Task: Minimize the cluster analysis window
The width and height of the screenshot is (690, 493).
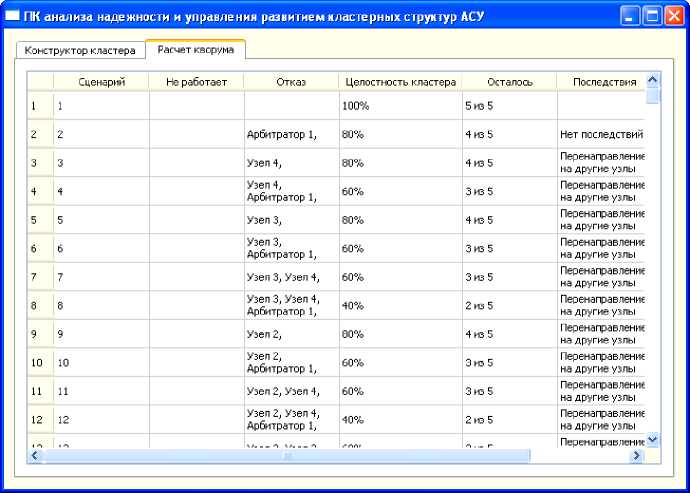Action: pyautogui.click(x=630, y=17)
